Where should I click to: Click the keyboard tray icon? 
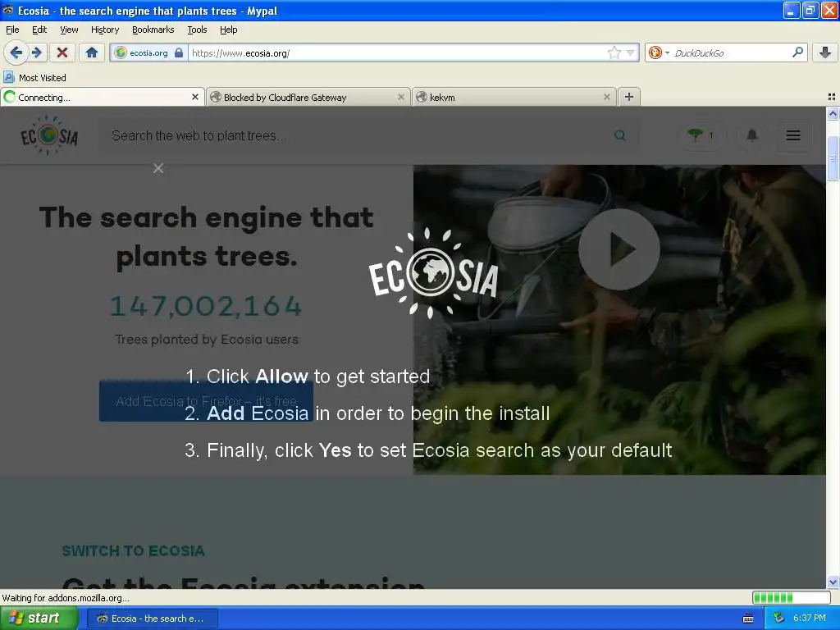[x=748, y=619]
